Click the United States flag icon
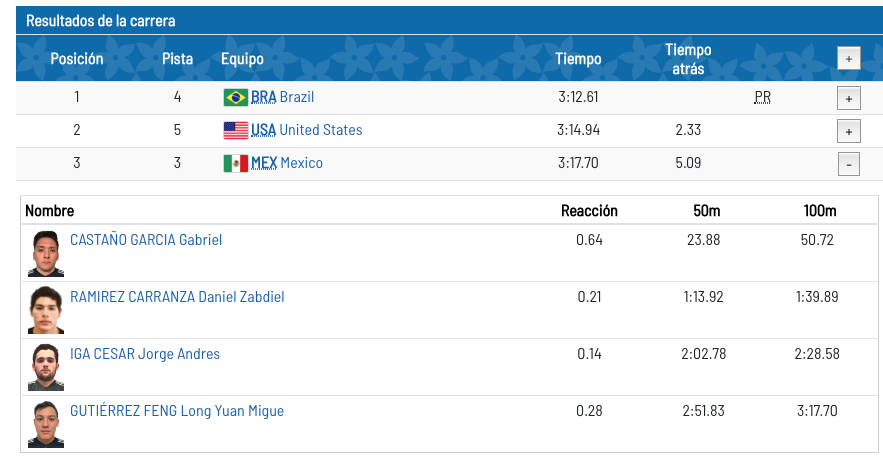Screen dimensions: 883x460 coord(235,130)
